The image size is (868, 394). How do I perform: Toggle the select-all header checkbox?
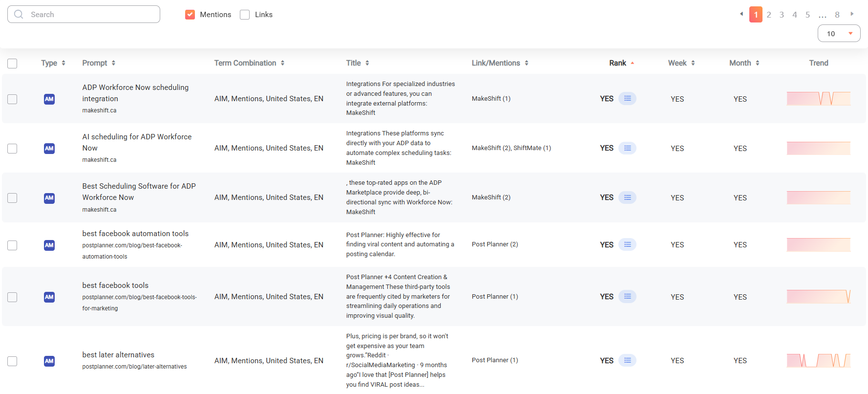pos(12,64)
